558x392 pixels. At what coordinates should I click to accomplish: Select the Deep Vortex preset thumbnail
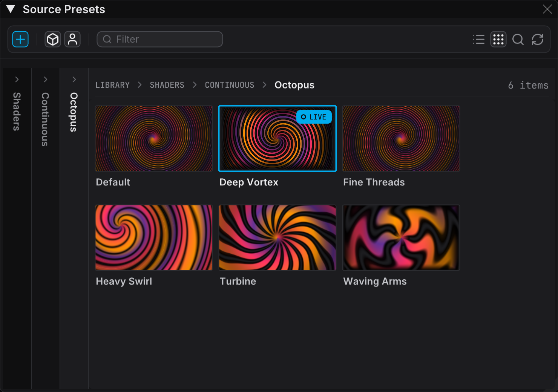277,139
